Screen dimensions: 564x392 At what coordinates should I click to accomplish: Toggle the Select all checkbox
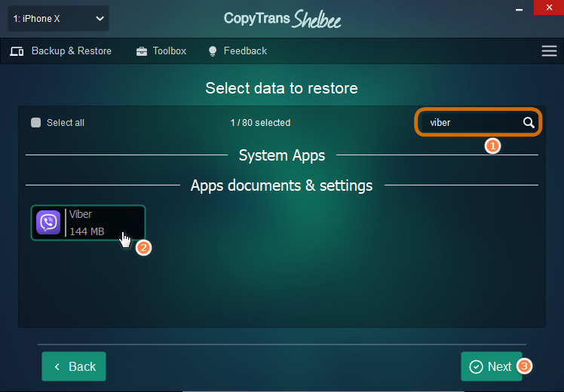pyautogui.click(x=36, y=123)
